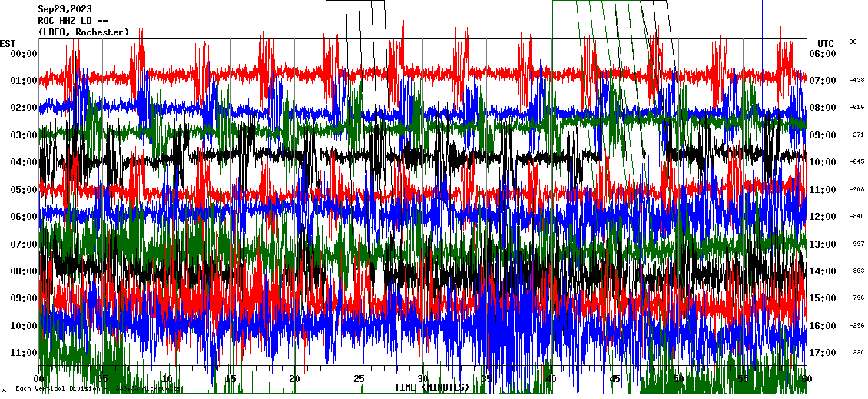Select the (LDEO, Rochester) station text
868x399 pixels.
coord(84,32)
